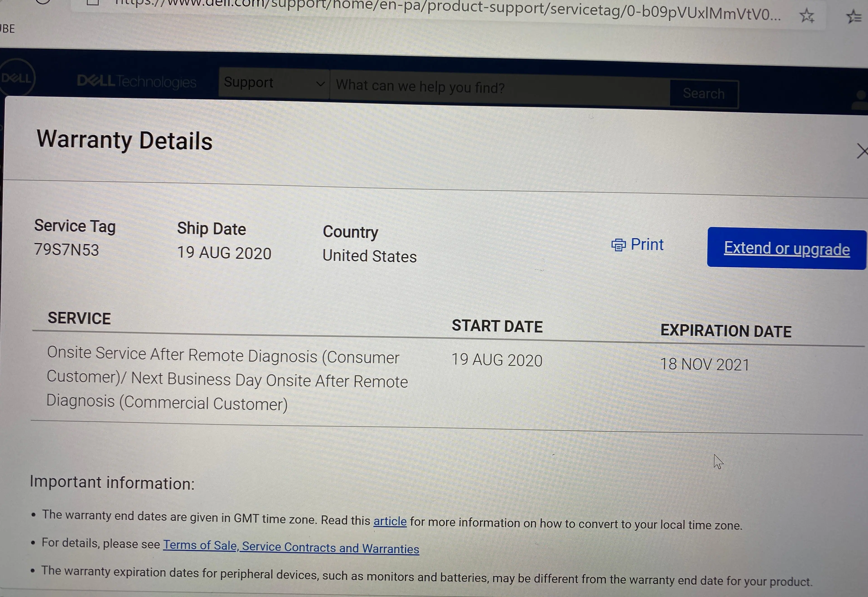Follow the Terms of Sale, Service Contracts link
This screenshot has width=868, height=597.
point(290,547)
